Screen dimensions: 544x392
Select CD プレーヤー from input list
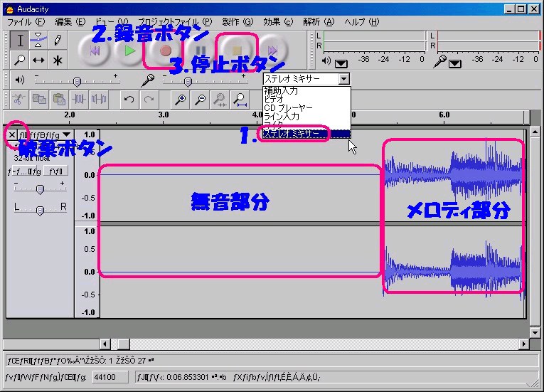pyautogui.click(x=306, y=108)
